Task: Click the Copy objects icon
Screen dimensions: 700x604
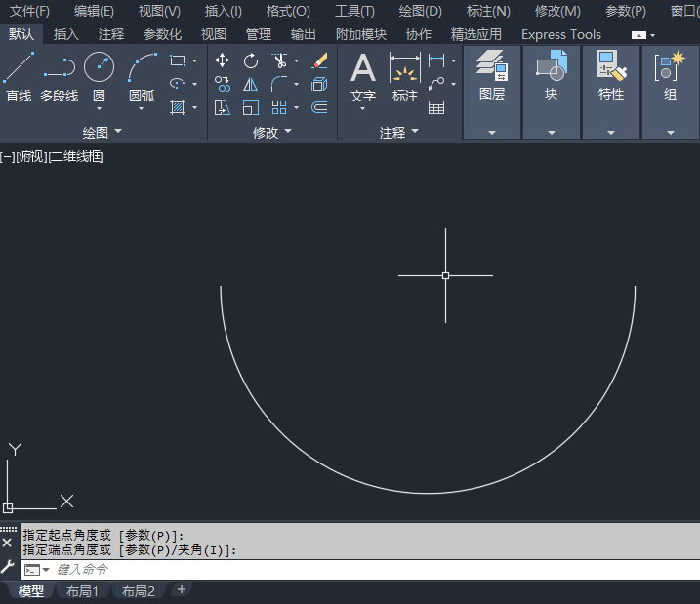Action: tap(222, 84)
